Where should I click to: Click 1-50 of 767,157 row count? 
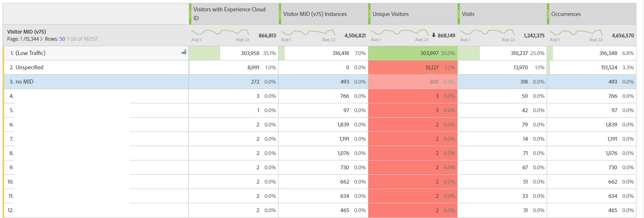pyautogui.click(x=83, y=39)
